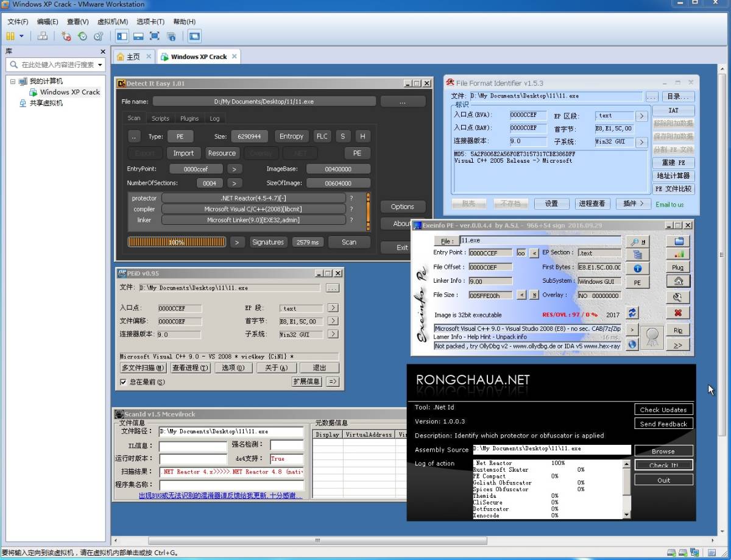Switch to the Scripts tab in Detect It Easy
Viewport: 731px width, 560px height.
click(160, 118)
